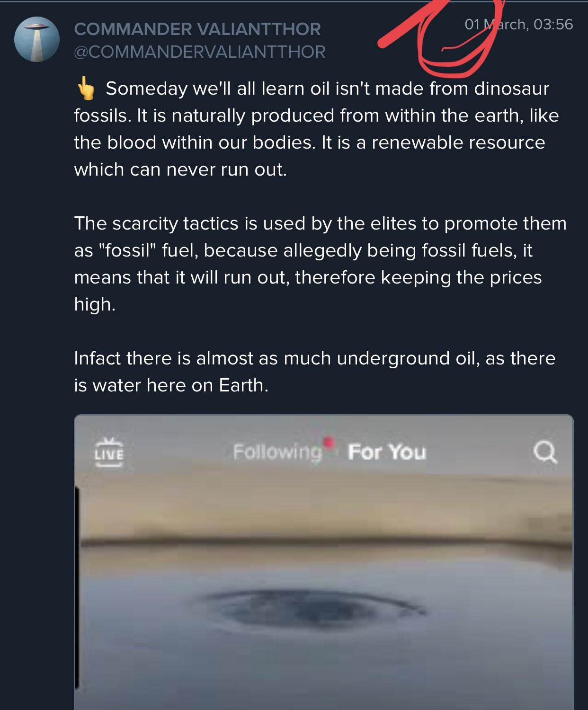The height and width of the screenshot is (710, 588).
Task: Switch to the Following tab
Action: coord(277,452)
